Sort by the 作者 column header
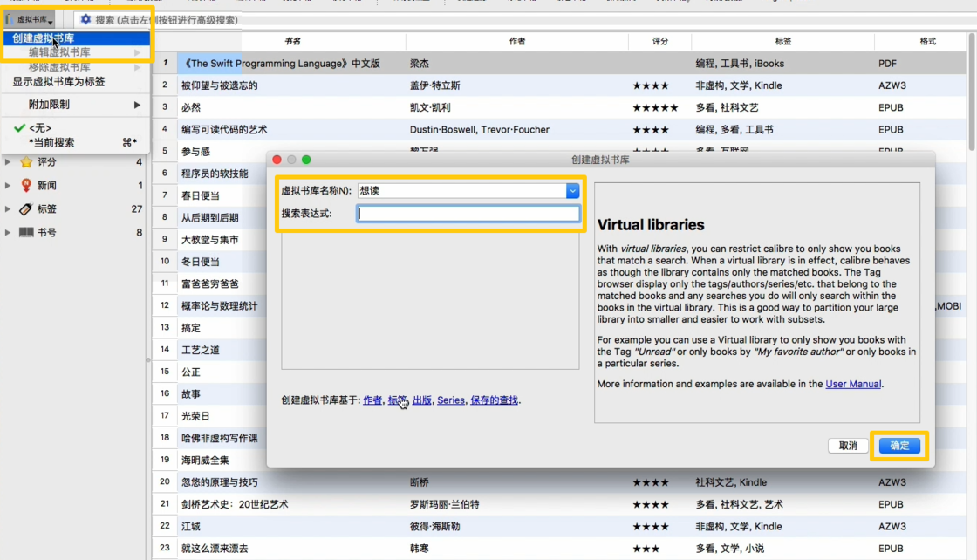Viewport: 977px width, 560px height. tap(517, 41)
